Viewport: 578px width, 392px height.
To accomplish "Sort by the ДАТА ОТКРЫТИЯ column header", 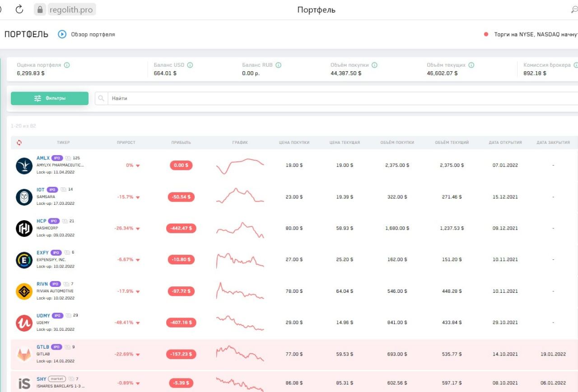I will 505,143.
